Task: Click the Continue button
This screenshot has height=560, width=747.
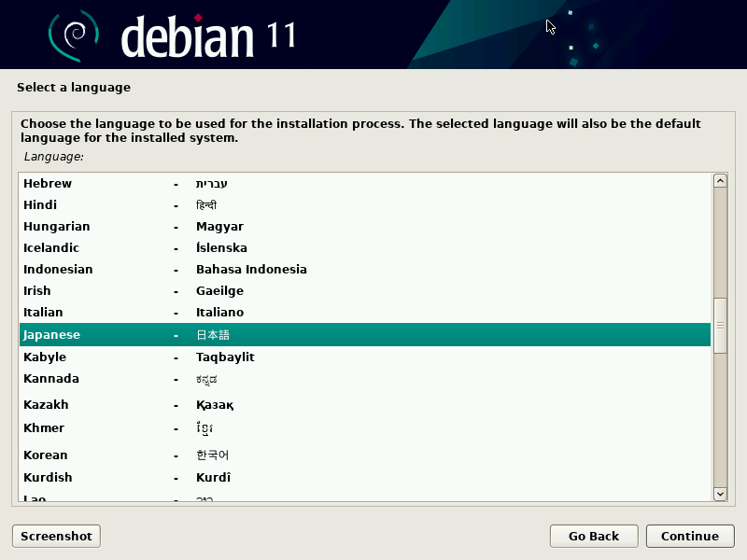Action: (x=690, y=536)
